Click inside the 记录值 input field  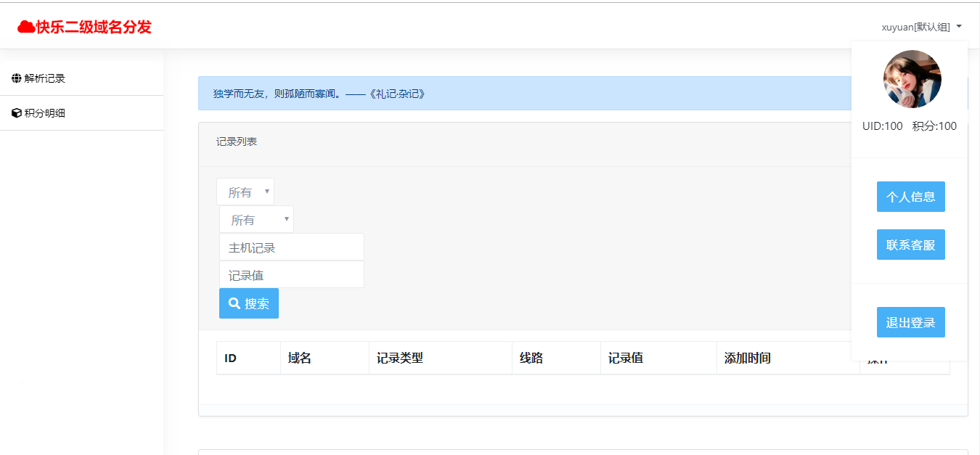290,274
